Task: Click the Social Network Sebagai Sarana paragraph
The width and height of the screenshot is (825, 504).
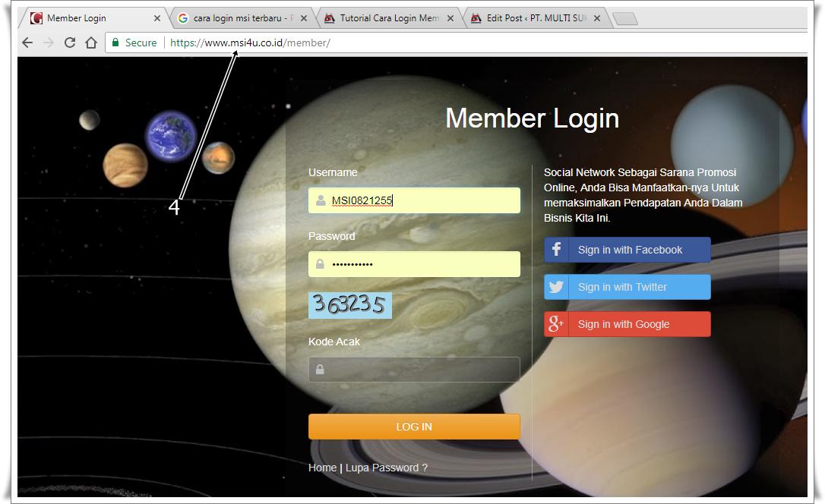Action: click(643, 195)
